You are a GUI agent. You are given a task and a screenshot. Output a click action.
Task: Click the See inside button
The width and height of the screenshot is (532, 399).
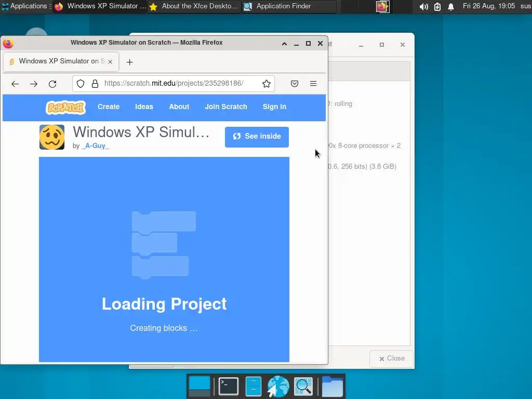coord(257,137)
